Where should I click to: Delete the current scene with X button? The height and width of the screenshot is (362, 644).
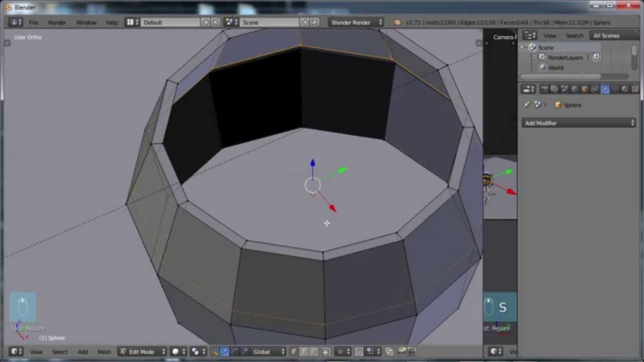(314, 22)
